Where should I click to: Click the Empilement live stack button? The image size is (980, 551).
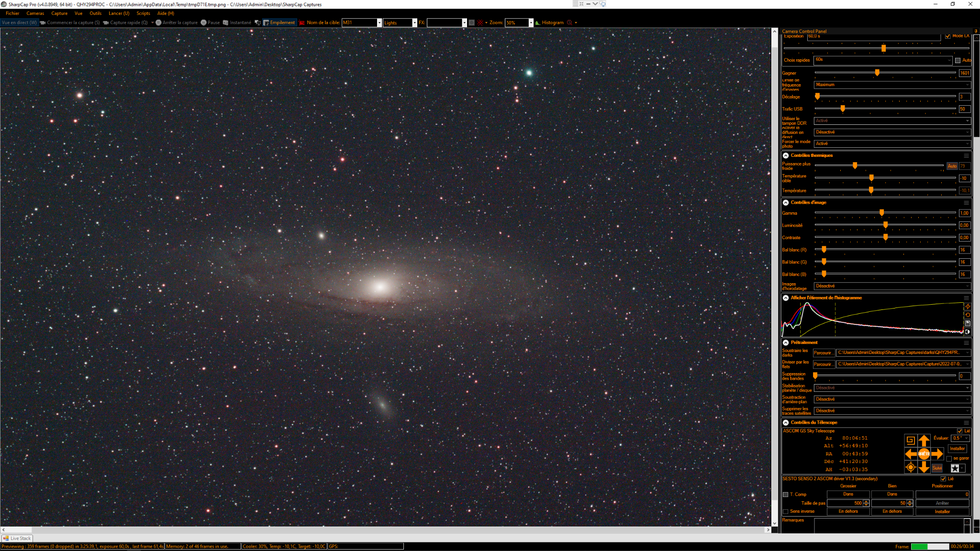click(x=279, y=22)
